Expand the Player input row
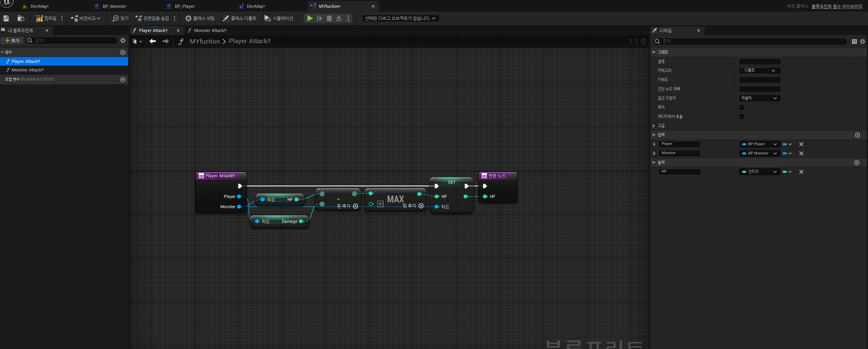868x349 pixels. pos(654,144)
